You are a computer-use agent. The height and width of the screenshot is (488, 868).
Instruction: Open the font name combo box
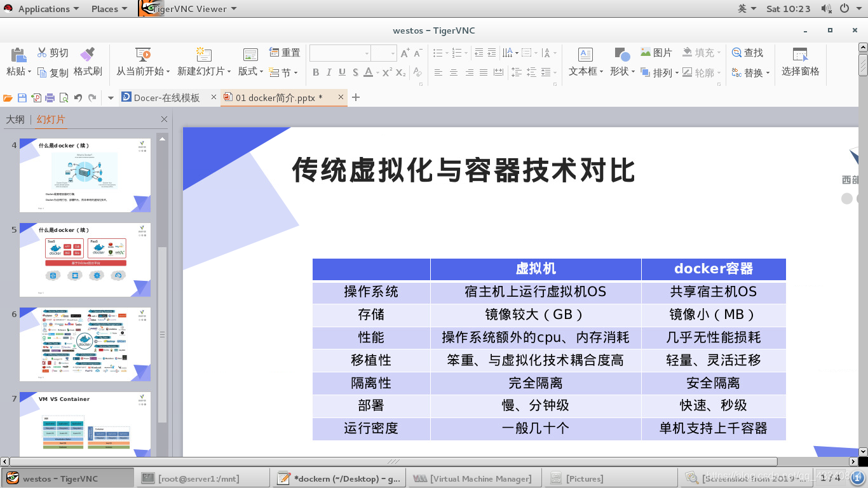coord(340,53)
